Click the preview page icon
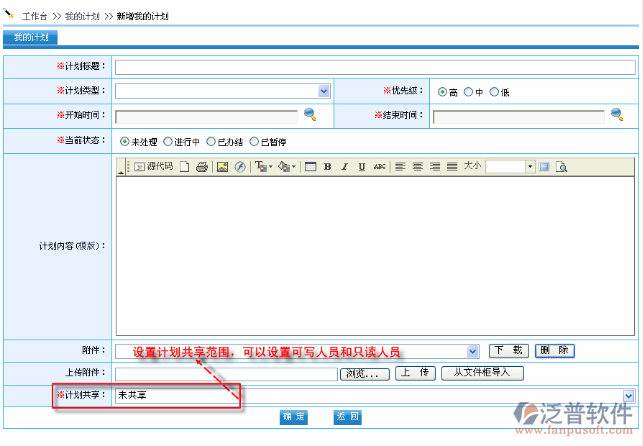This screenshot has height=446, width=643. tap(561, 167)
